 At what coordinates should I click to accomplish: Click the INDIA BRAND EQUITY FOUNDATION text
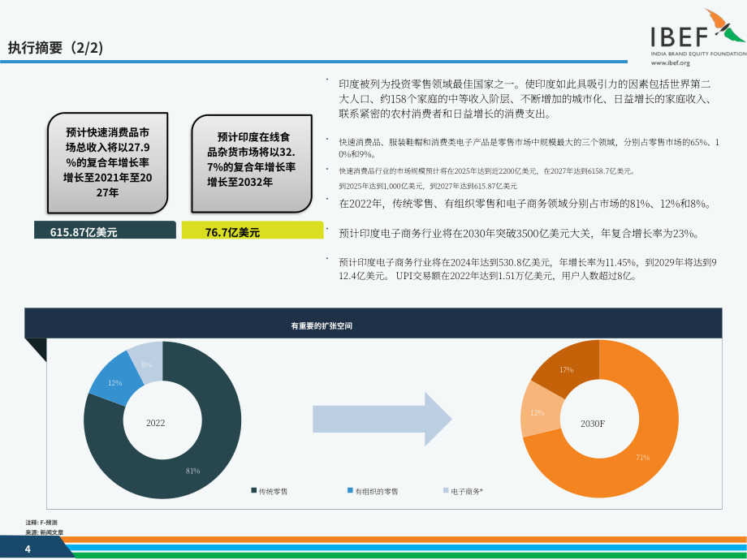699,54
